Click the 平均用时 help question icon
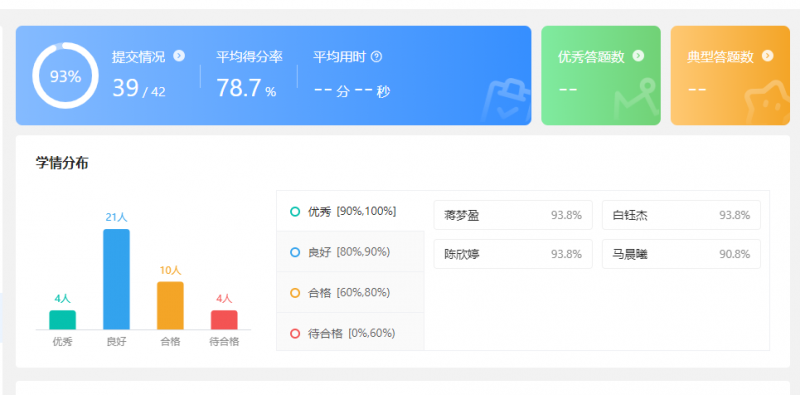This screenshot has height=395, width=800. (377, 57)
